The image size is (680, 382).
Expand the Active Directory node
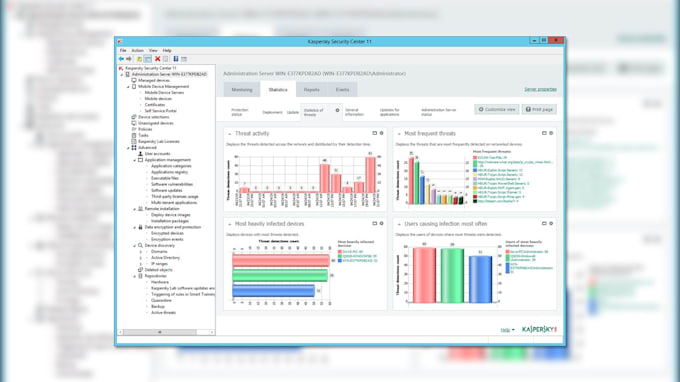tap(141, 258)
